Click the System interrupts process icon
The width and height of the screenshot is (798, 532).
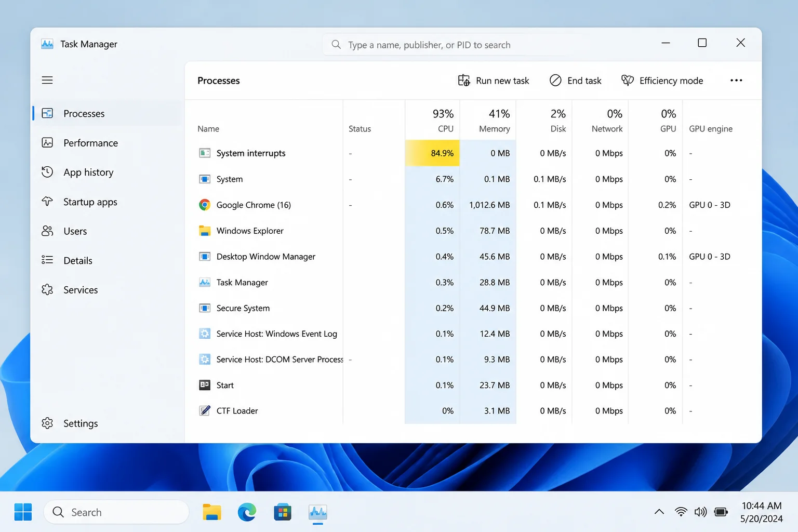click(205, 153)
